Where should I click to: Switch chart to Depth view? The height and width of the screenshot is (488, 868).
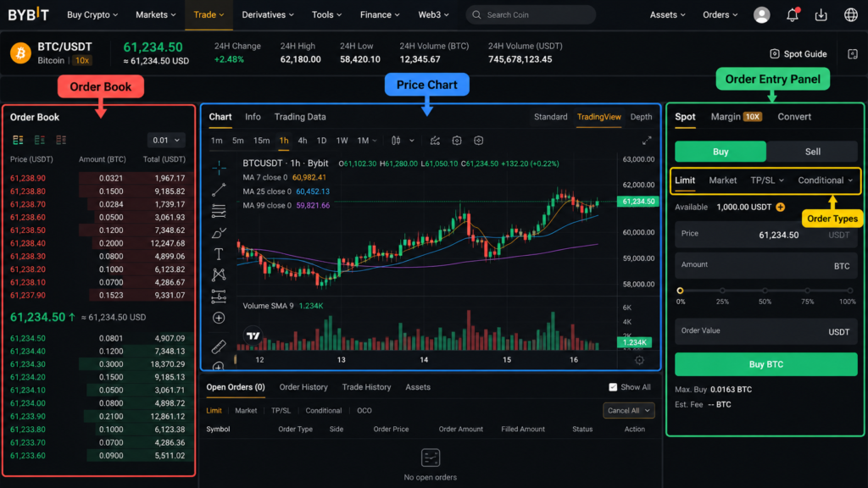pyautogui.click(x=641, y=117)
